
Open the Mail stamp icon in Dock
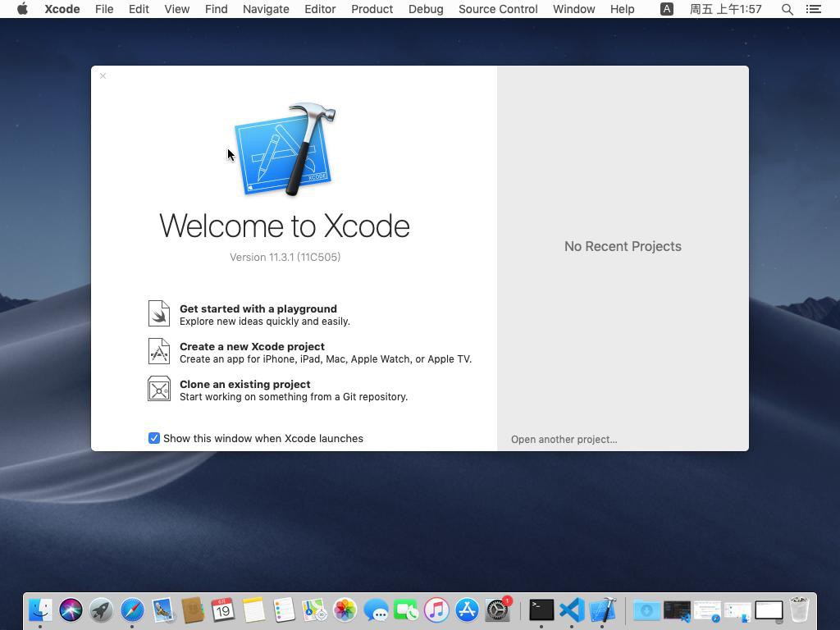tap(162, 609)
